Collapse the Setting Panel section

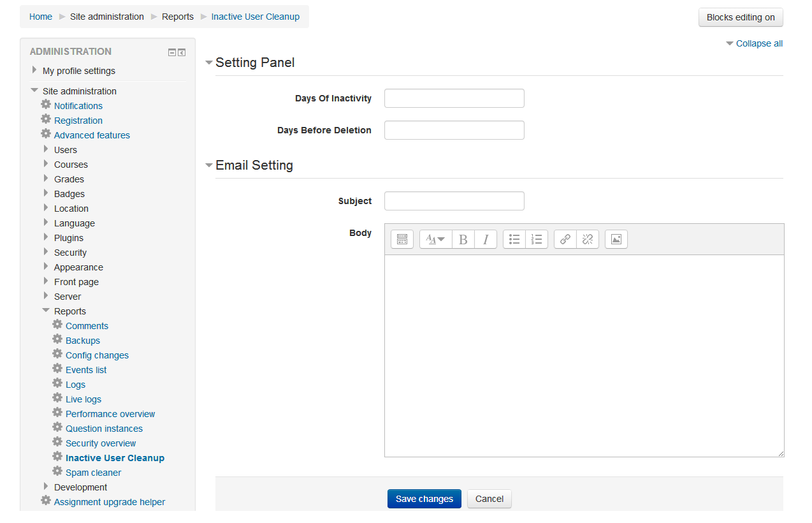[x=208, y=63]
